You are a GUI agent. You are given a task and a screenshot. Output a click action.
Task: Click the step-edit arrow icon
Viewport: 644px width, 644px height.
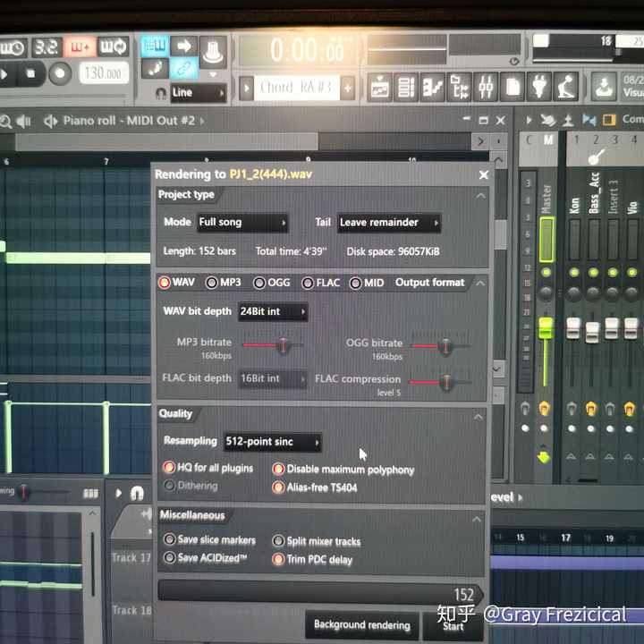click(x=183, y=47)
